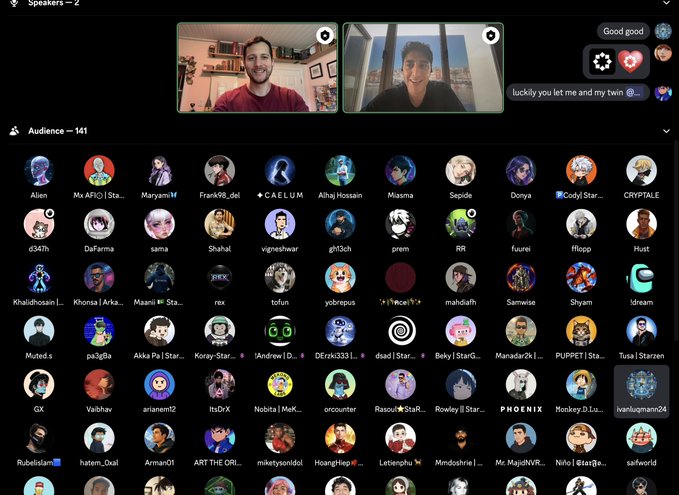Open Donya's profile avatar
This screenshot has width=679, height=495.
click(x=521, y=171)
